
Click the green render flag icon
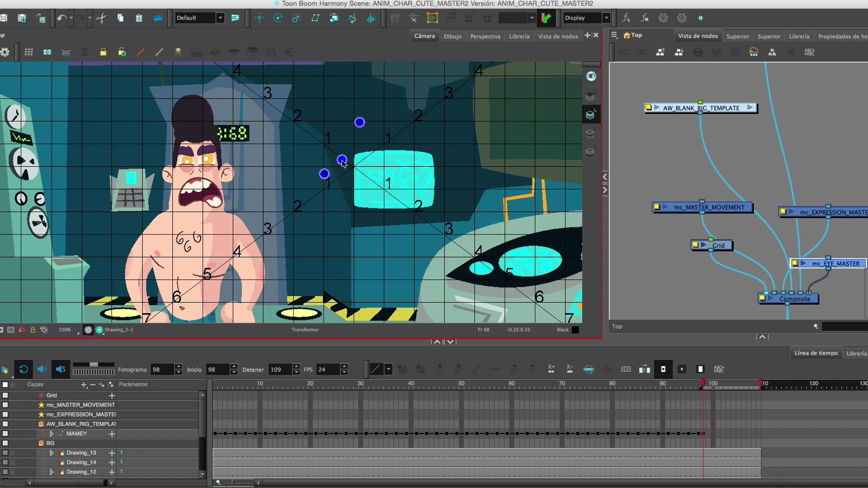coord(546,18)
